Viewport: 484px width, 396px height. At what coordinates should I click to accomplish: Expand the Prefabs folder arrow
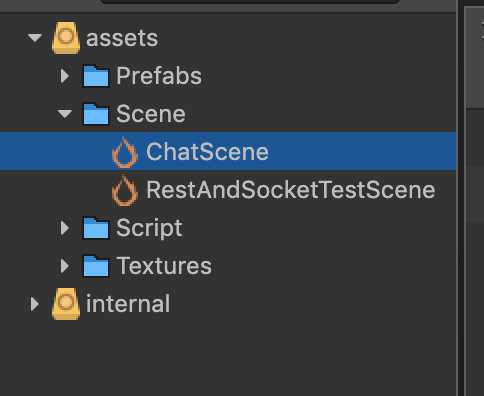click(x=65, y=76)
